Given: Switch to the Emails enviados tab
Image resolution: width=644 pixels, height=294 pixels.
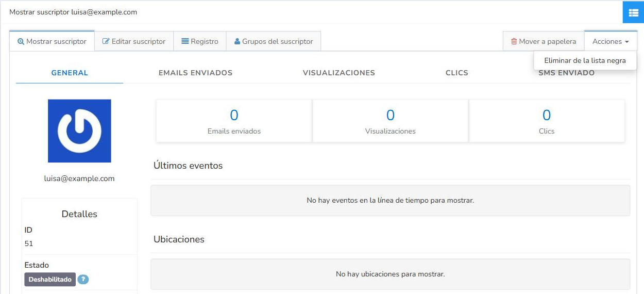Looking at the screenshot, I should [x=195, y=73].
